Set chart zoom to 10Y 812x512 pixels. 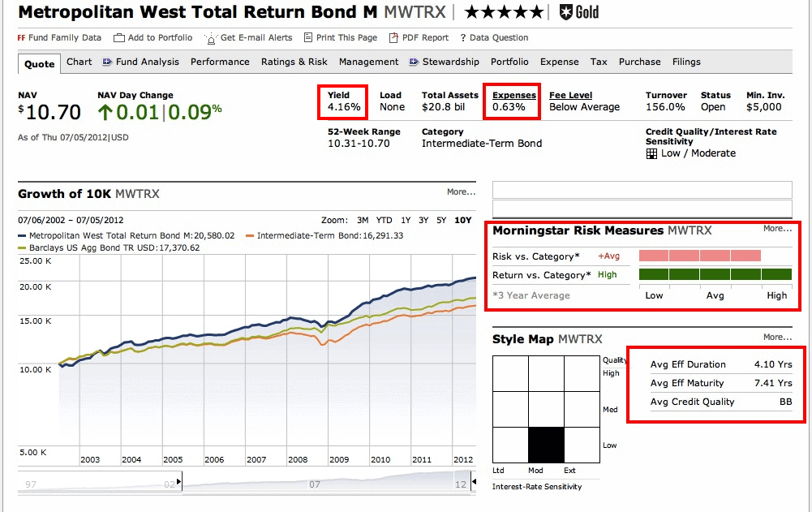pos(463,220)
